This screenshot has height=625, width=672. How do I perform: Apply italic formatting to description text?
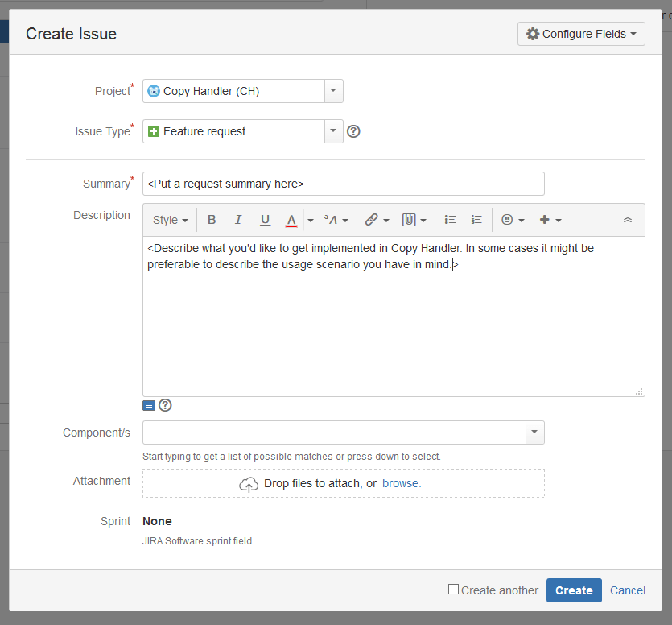[238, 219]
